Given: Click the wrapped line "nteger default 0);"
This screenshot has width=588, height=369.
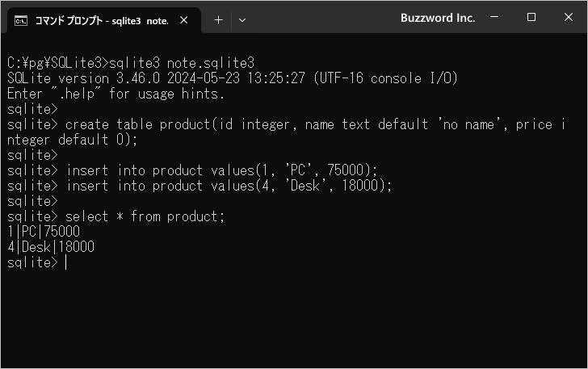Looking at the screenshot, I should point(73,140).
